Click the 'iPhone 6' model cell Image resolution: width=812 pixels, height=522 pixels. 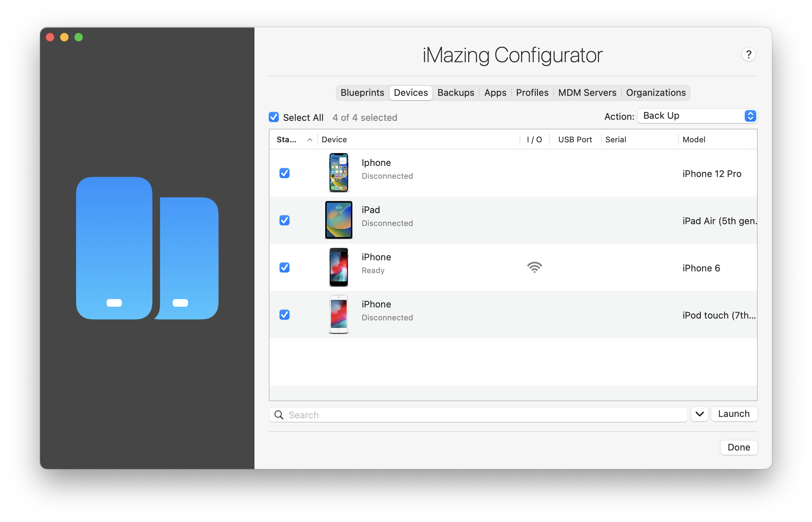(701, 268)
